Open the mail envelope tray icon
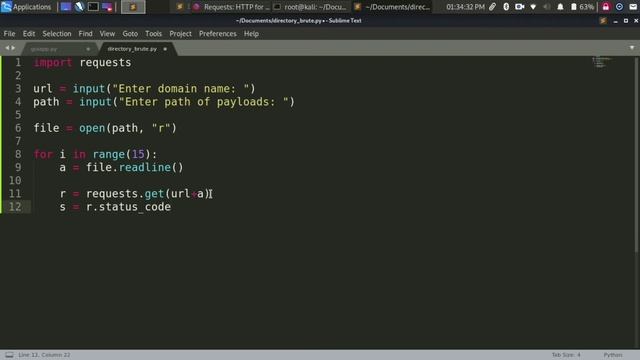 pos(633,7)
